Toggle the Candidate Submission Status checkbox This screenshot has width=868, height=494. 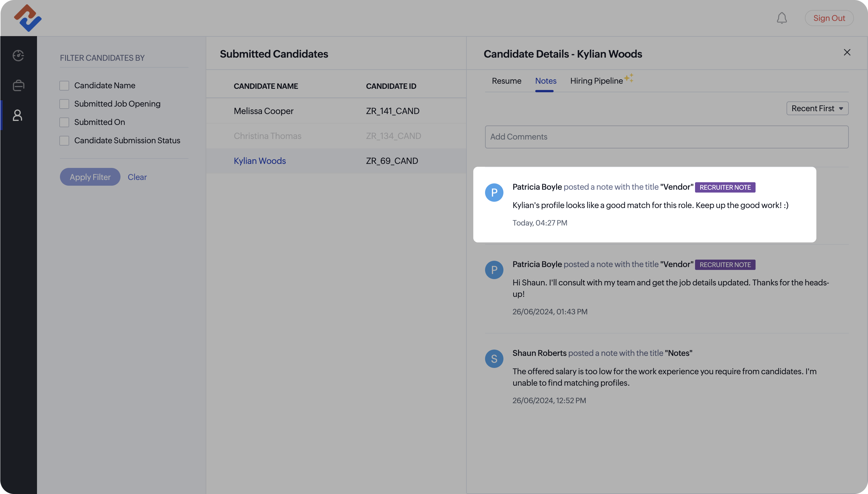click(x=64, y=140)
